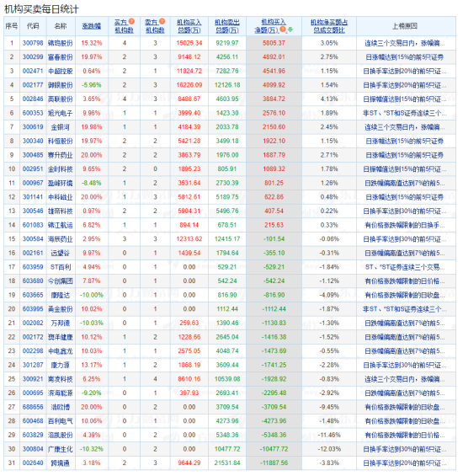Open listing reason link for 万邦德 row
This screenshot has height=476, width=463.
[x=404, y=323]
